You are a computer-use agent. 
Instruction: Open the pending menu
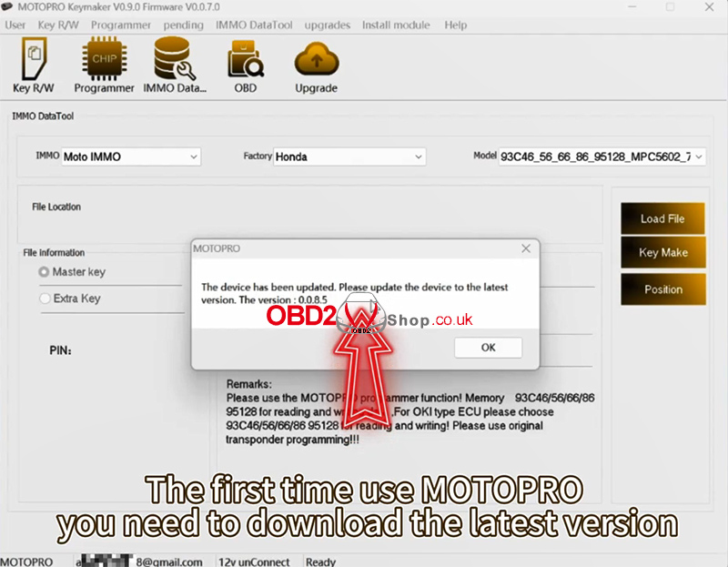tap(184, 25)
